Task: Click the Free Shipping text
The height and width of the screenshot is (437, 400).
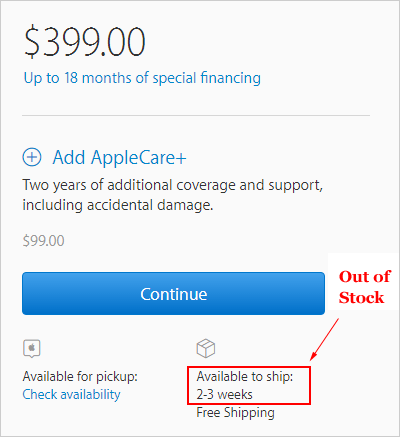Action: pyautogui.click(x=235, y=413)
